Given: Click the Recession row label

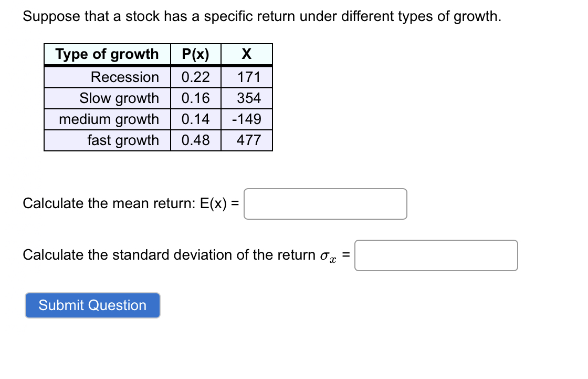Looking at the screenshot, I should coord(125,77).
